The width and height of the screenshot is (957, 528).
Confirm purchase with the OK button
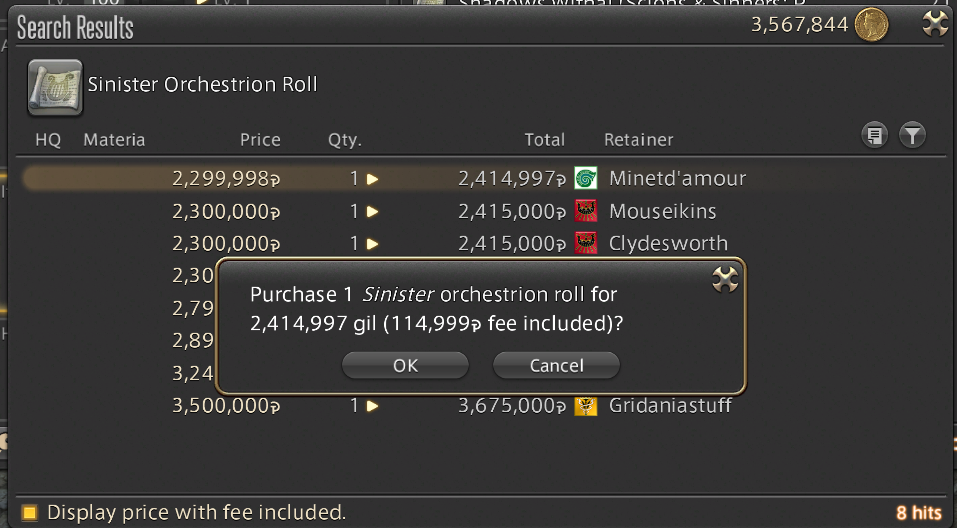[x=405, y=365]
